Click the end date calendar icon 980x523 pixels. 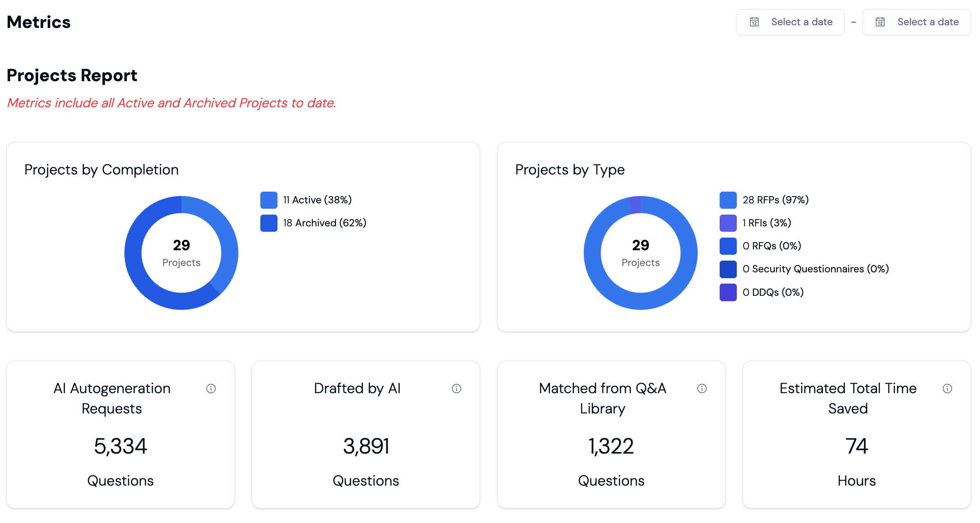pos(880,22)
